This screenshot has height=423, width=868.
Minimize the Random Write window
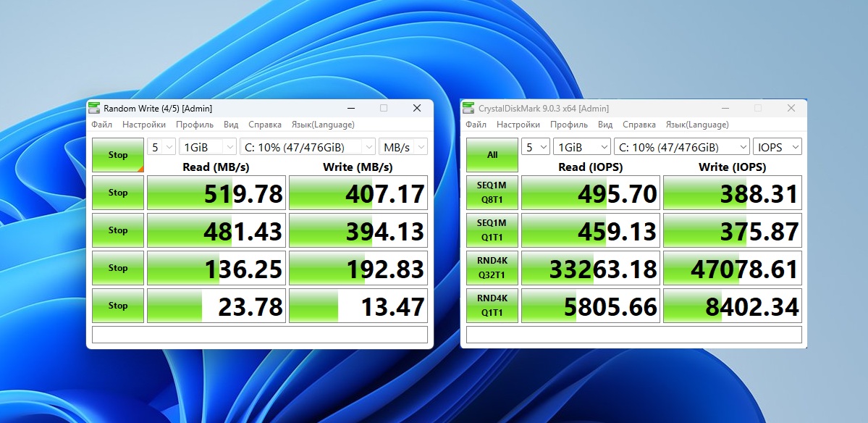[x=351, y=108]
